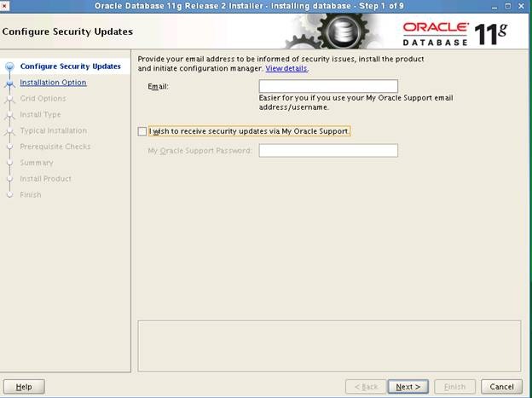Click the 'Email:' label
The width and height of the screenshot is (532, 398).
158,87
